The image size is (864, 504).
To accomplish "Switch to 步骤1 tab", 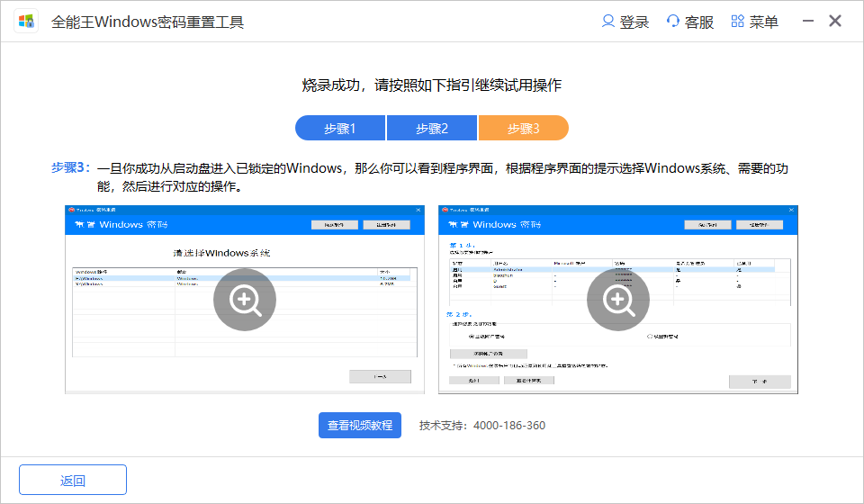I will 340,129.
